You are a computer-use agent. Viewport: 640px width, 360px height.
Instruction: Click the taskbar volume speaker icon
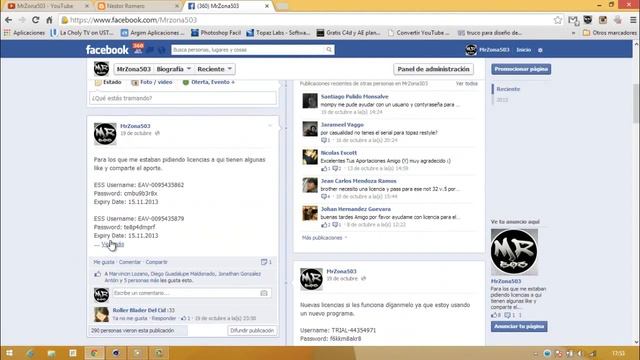580,353
